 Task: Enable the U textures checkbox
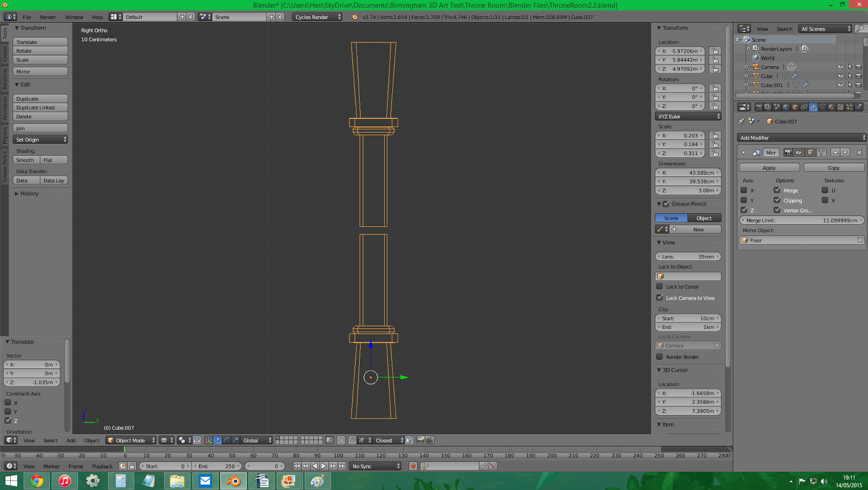[x=825, y=190]
